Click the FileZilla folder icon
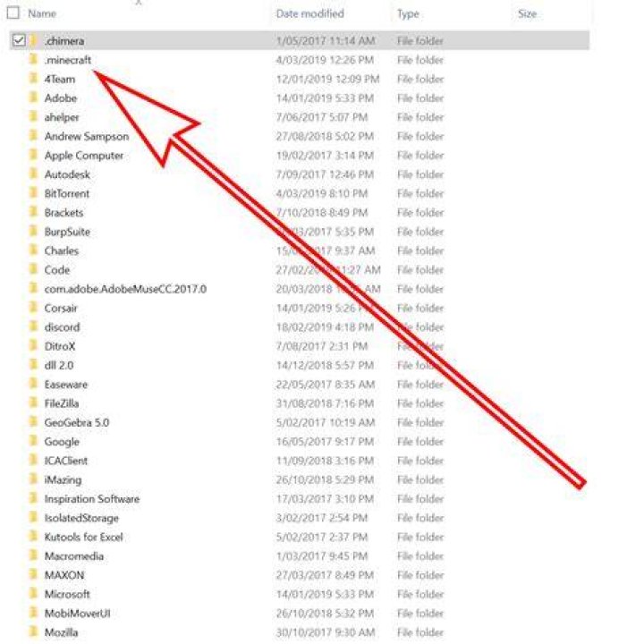 tap(34, 402)
